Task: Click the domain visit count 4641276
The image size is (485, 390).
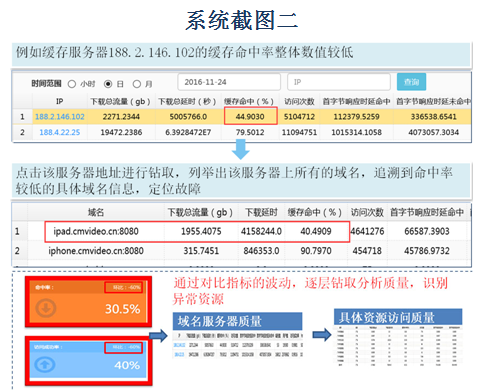Action: [x=367, y=231]
